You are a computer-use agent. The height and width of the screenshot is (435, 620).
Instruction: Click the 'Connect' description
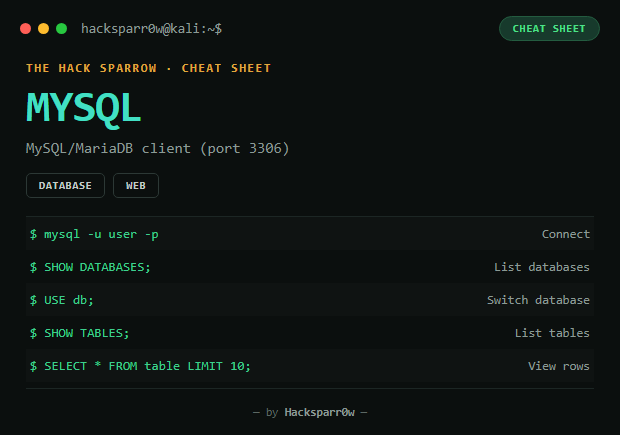tap(566, 234)
